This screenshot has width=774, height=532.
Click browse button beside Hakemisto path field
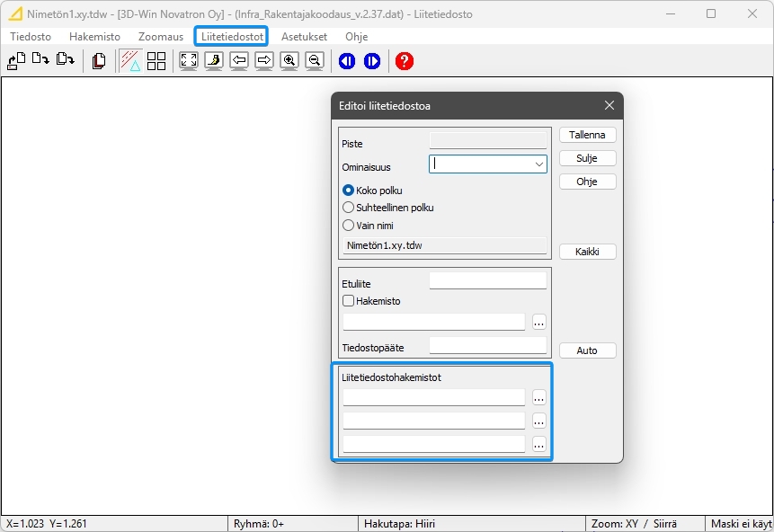[x=539, y=323]
